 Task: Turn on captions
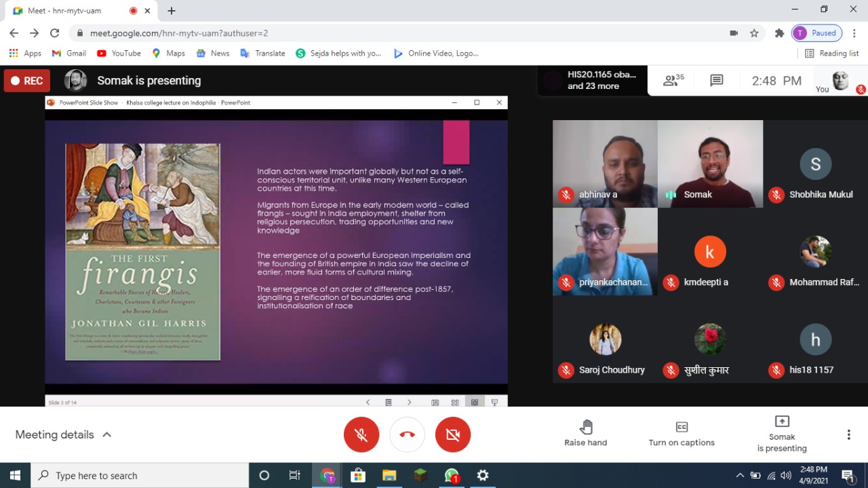[682, 433]
